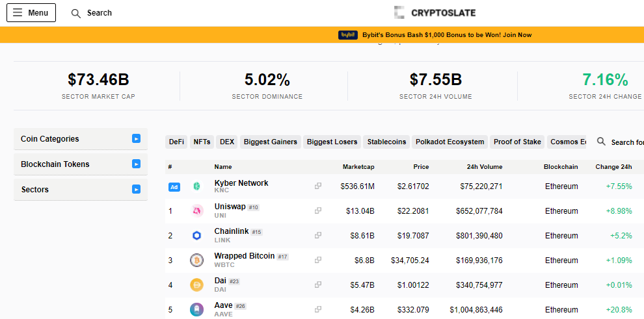Image resolution: width=644 pixels, height=319 pixels.
Task: Sort table by 24h Volume column header
Action: tap(484, 167)
